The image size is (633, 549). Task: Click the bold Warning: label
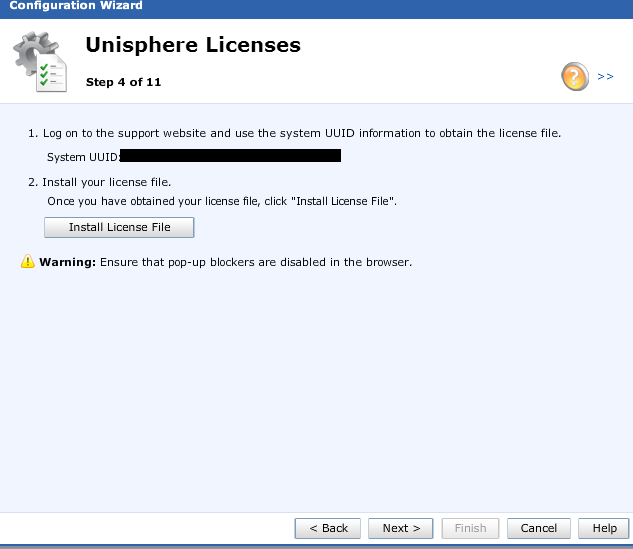point(67,262)
